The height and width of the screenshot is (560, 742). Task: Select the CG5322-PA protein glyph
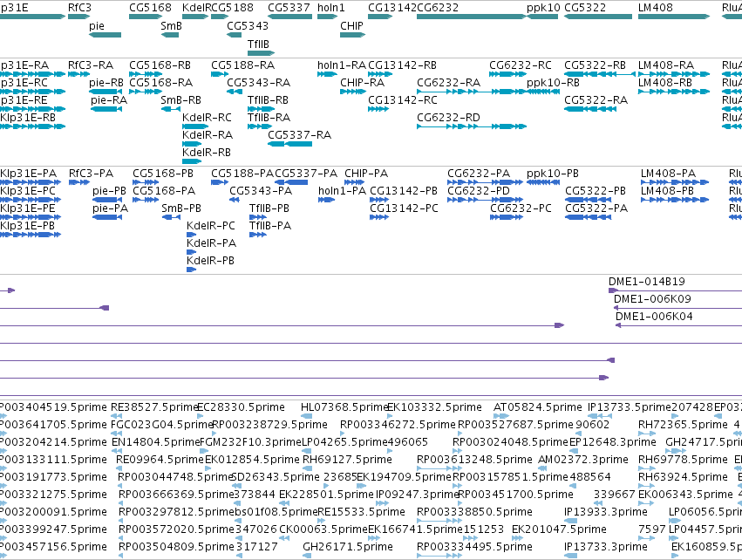[588, 217]
